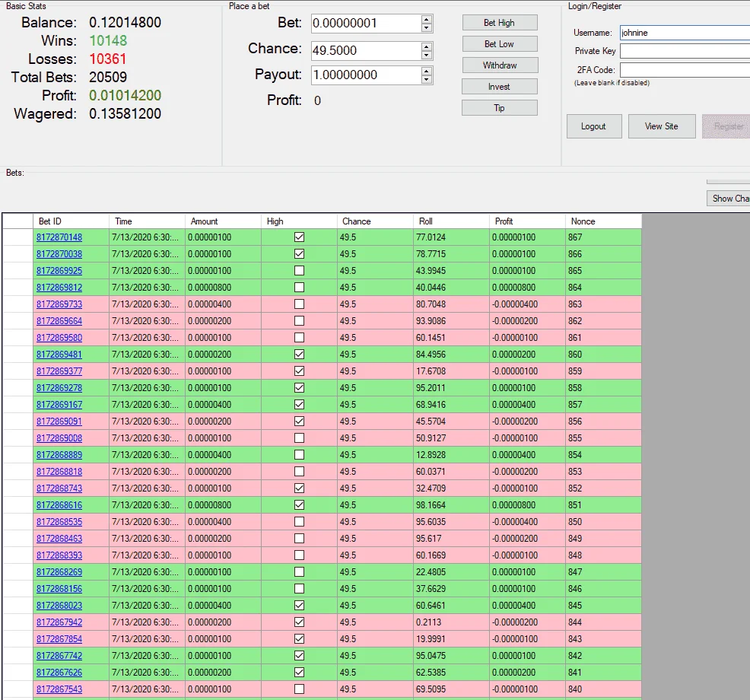Image resolution: width=750 pixels, height=700 pixels.
Task: Increase Bet amount with up stepper arrow
Action: point(426,19)
